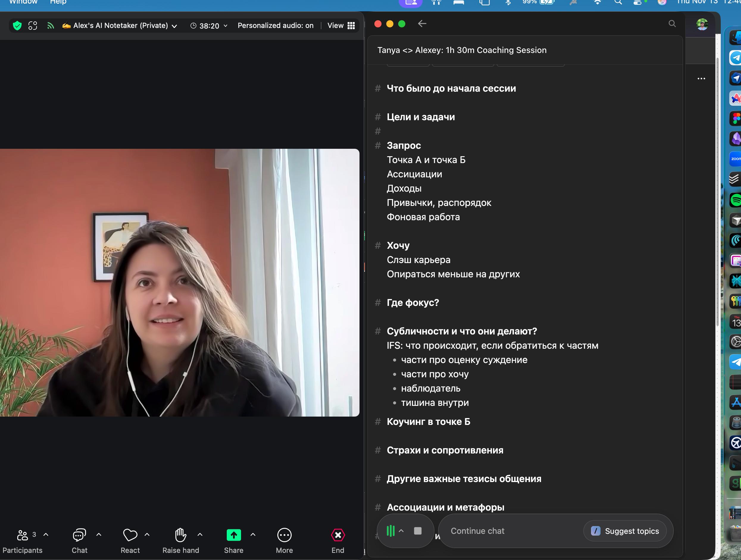Image resolution: width=741 pixels, height=560 pixels.
Task: Click the green encryption shield icon
Action: [x=17, y=26]
